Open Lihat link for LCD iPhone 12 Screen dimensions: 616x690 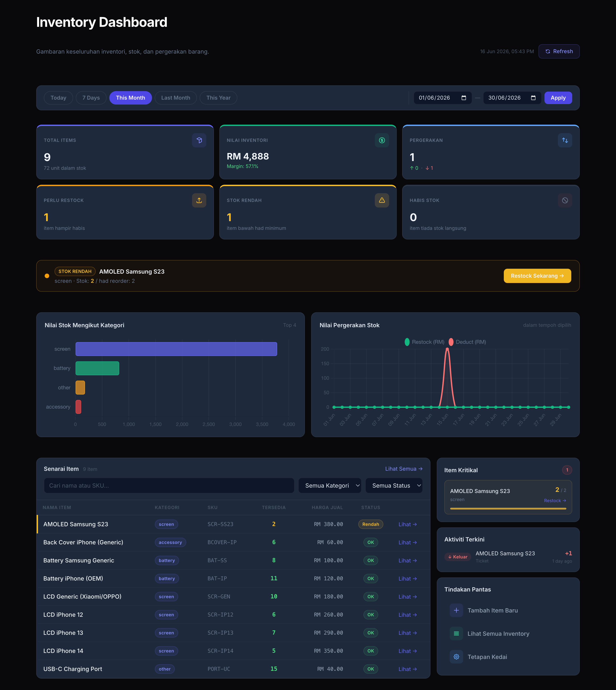[x=407, y=614]
